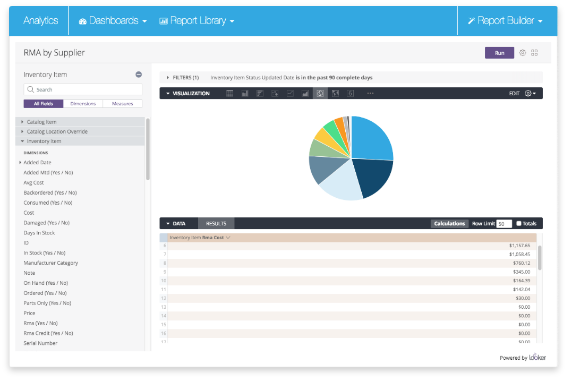Click the data table scrollbar

click(x=539, y=258)
